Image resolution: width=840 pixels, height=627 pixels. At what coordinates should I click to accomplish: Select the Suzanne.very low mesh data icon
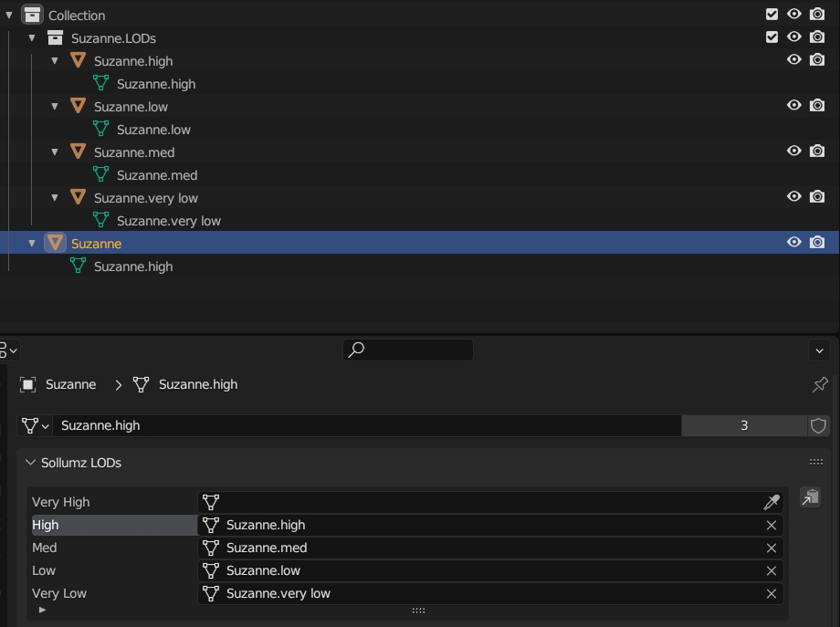[100, 220]
